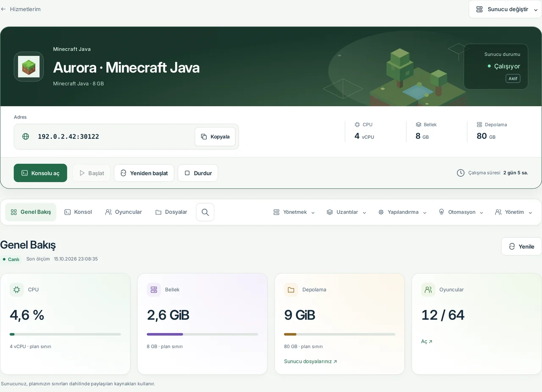The image size is (542, 392).
Task: Expand the Yapılandırma dropdown
Action: pyautogui.click(x=402, y=212)
